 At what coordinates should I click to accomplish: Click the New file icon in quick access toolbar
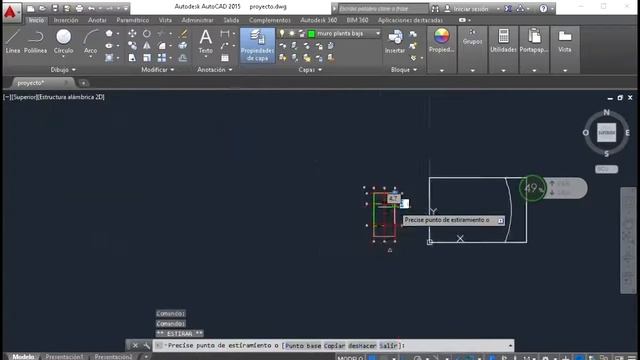(x=31, y=8)
